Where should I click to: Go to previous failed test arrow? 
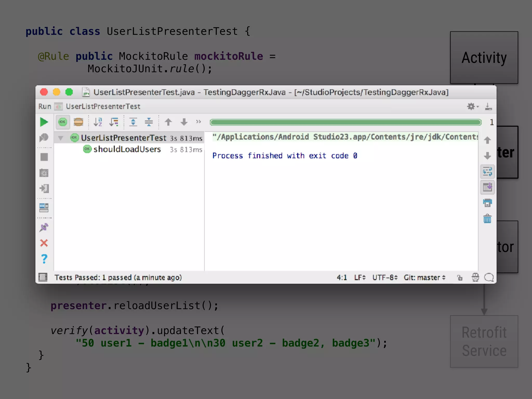tap(168, 122)
